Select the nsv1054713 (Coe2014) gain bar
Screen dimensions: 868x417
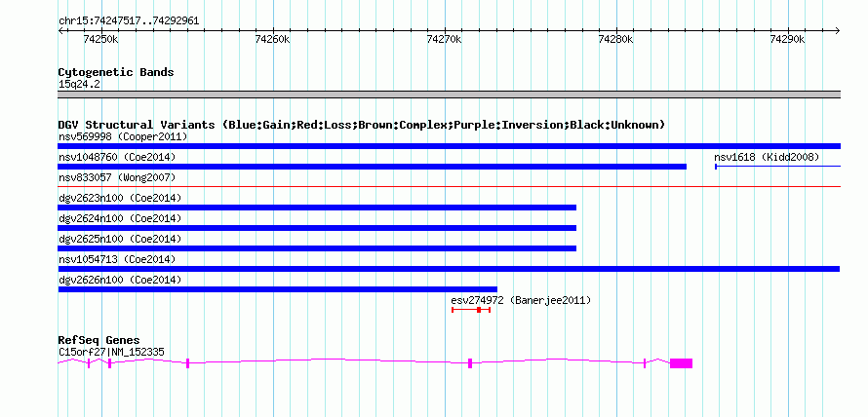click(x=449, y=269)
